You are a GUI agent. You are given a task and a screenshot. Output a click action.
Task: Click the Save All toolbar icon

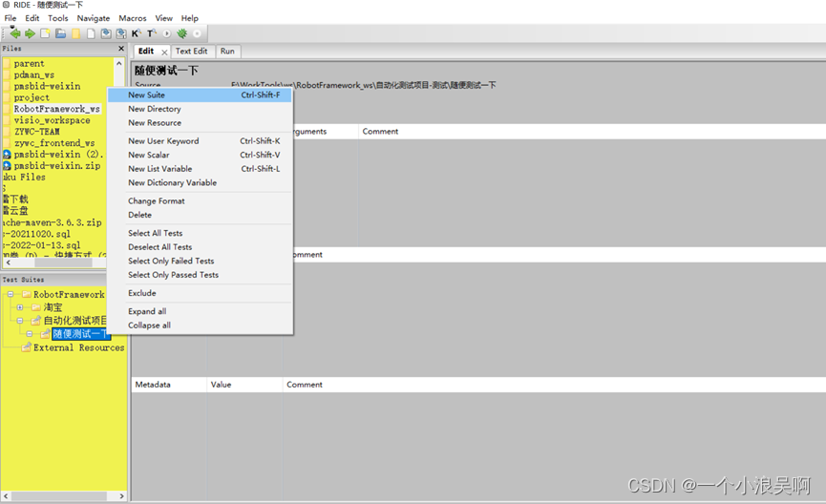(121, 33)
